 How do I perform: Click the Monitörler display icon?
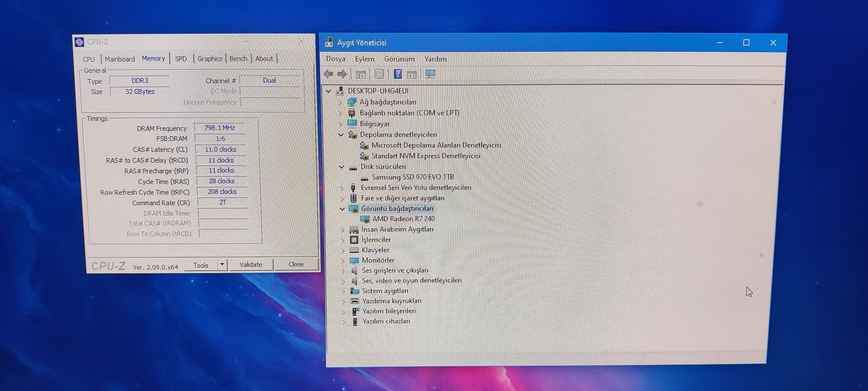pyautogui.click(x=355, y=260)
